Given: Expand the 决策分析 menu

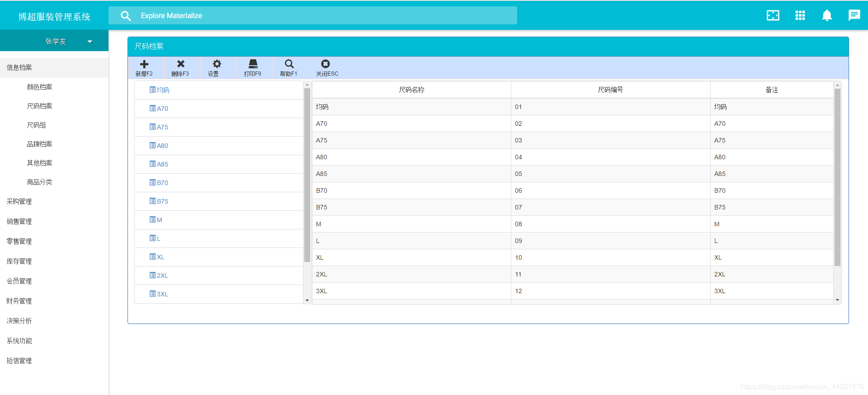Looking at the screenshot, I should coord(54,321).
